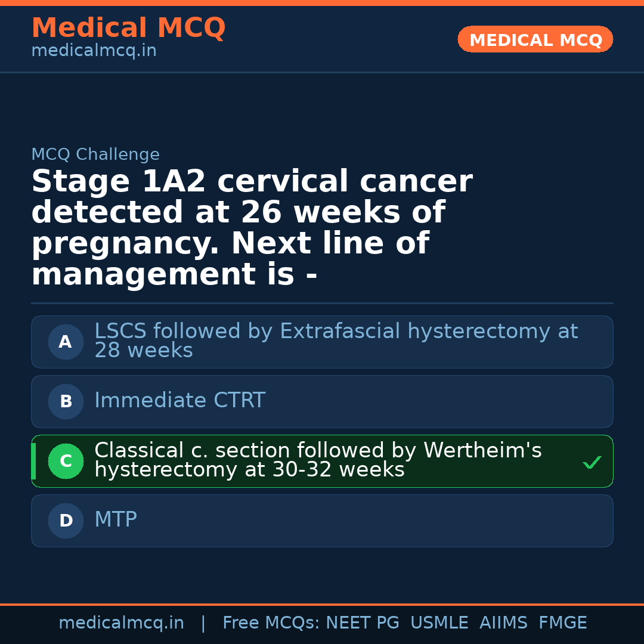644x644 pixels.
Task: Select the letter B option circle
Action: (x=66, y=402)
